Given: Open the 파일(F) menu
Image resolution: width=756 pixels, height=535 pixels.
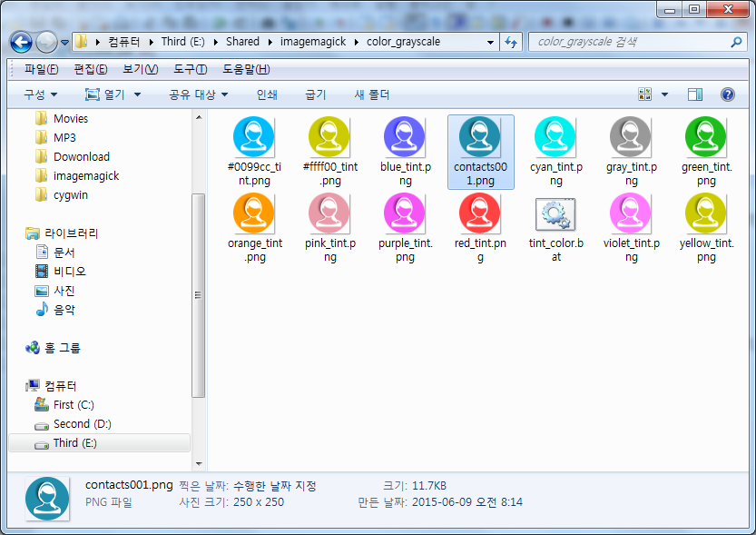Looking at the screenshot, I should (x=42, y=69).
